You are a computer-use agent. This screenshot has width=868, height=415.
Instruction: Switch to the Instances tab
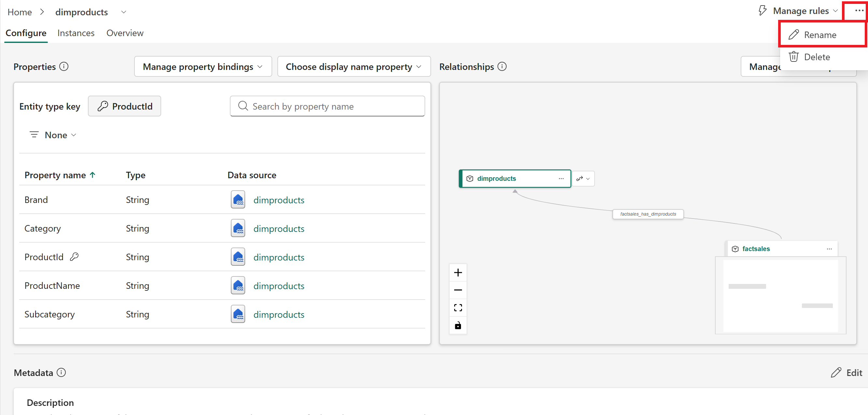[x=76, y=33]
